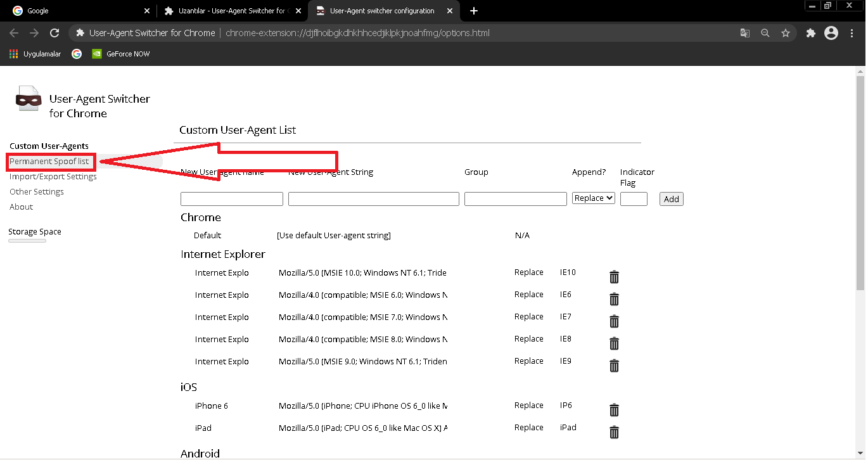Delete the iPad user-agent entry
868x460 pixels.
(614, 432)
